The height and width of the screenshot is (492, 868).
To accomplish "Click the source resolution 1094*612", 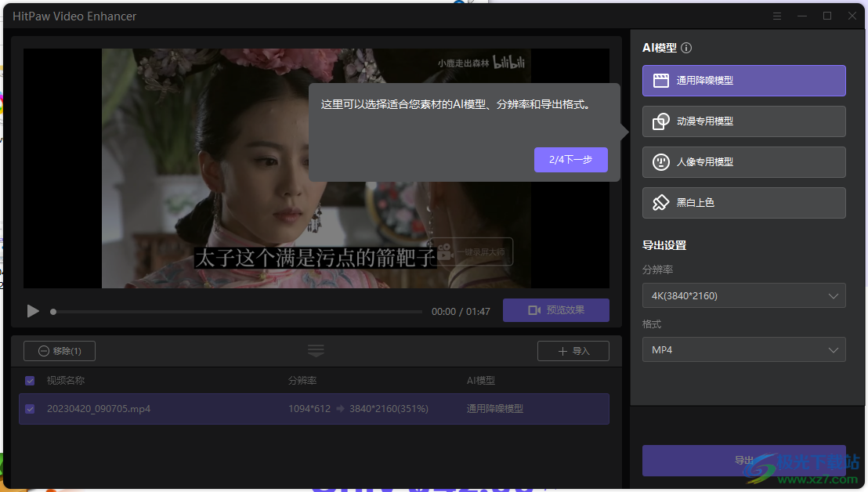I will click(x=309, y=409).
